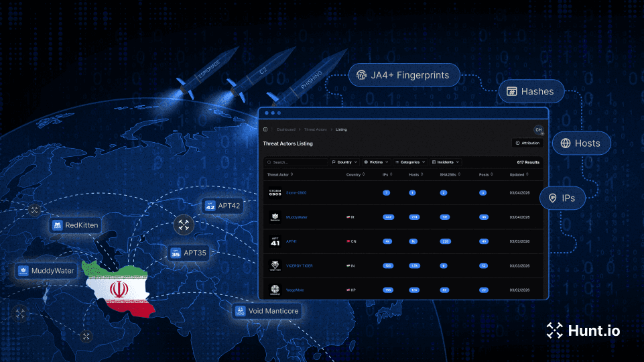Open the Incidents filter dropdown
This screenshot has height=362, width=644.
tap(445, 162)
